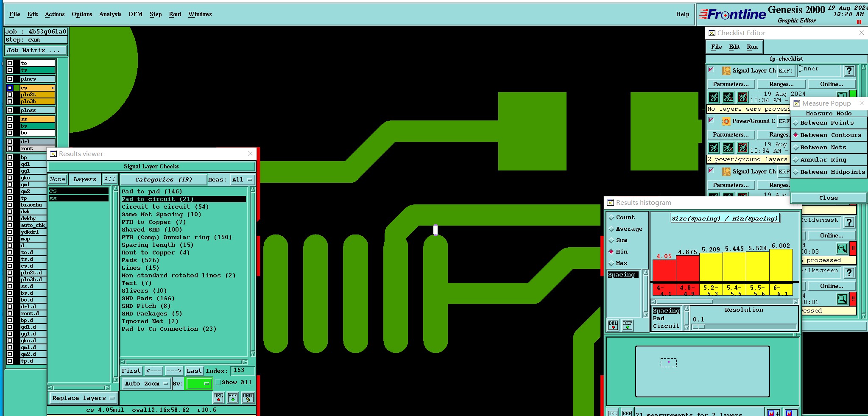Open Run menu in Checklist Editor

[x=752, y=47]
